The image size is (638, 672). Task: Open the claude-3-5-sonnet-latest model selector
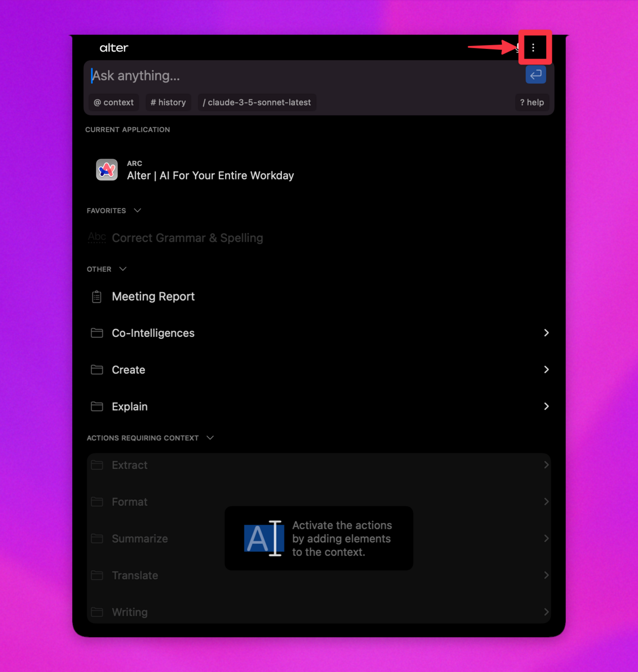[x=257, y=102]
